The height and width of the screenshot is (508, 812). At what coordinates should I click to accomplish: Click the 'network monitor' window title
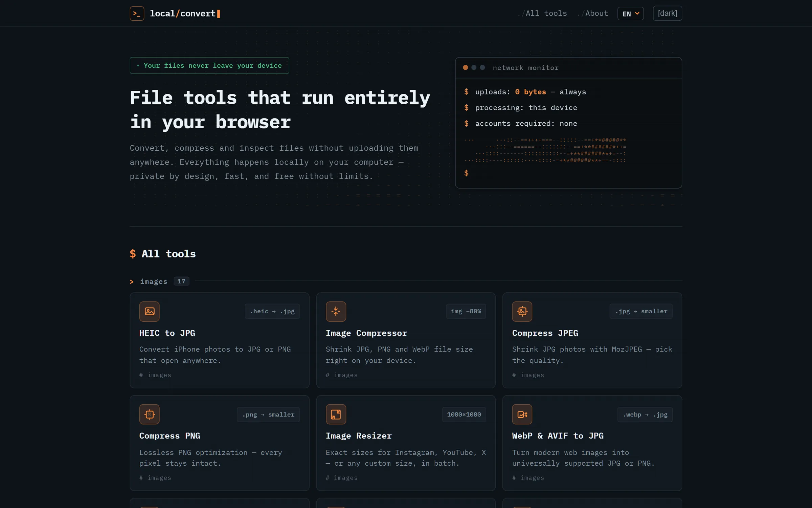(x=525, y=68)
